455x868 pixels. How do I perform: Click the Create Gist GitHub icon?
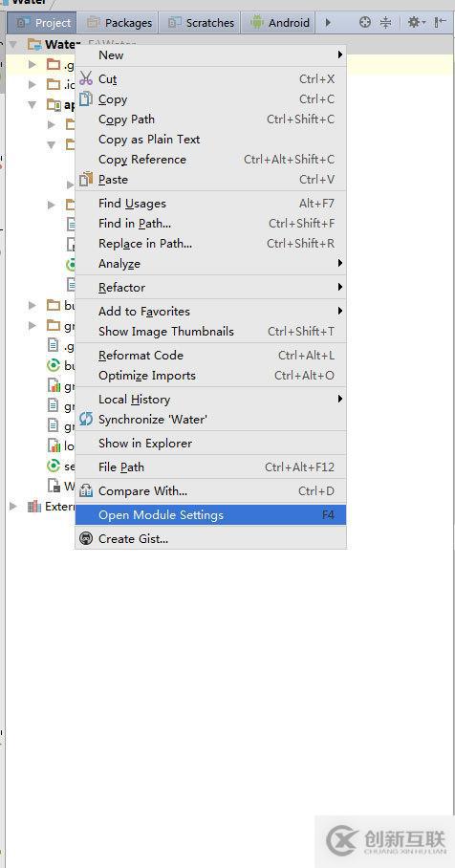(x=86, y=538)
